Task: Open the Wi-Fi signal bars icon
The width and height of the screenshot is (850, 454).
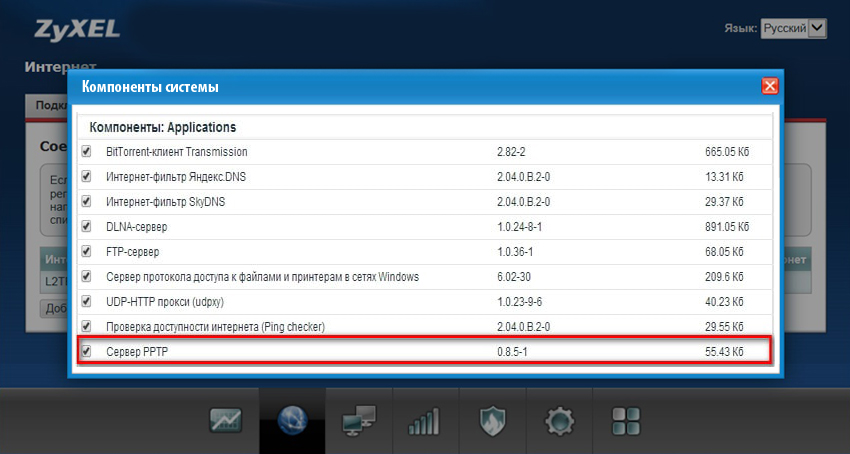Action: pyautogui.click(x=424, y=421)
